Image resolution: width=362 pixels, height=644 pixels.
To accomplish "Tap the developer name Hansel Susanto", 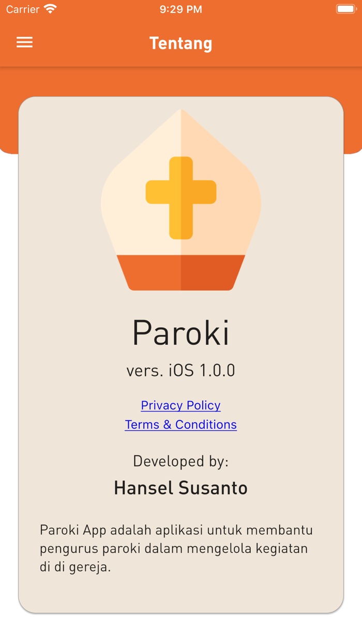I will [x=180, y=487].
